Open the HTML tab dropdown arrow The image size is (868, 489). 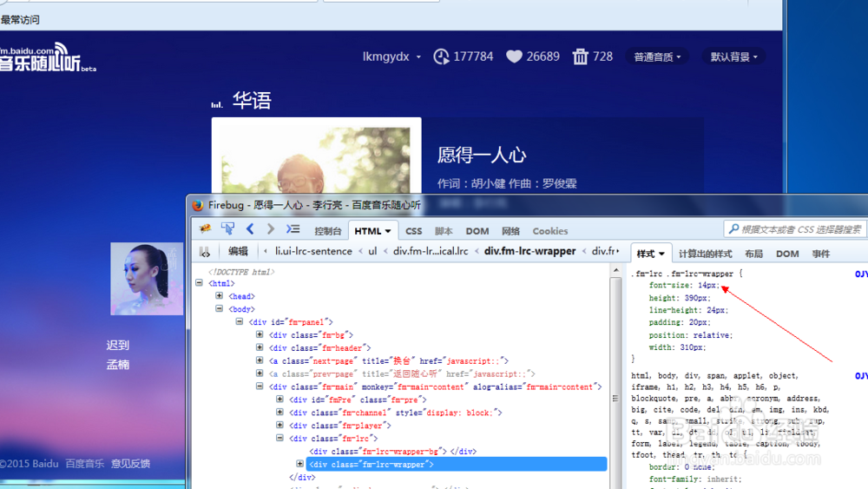click(388, 232)
